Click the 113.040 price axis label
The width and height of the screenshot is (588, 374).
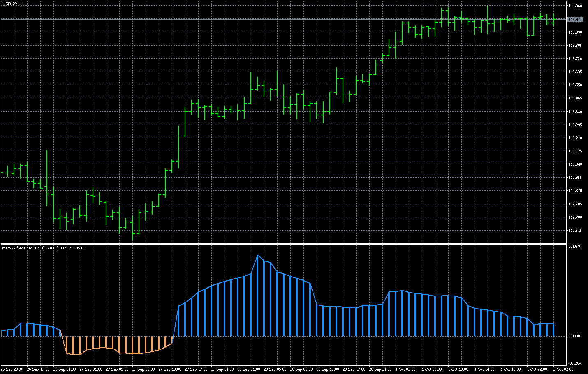pos(575,164)
